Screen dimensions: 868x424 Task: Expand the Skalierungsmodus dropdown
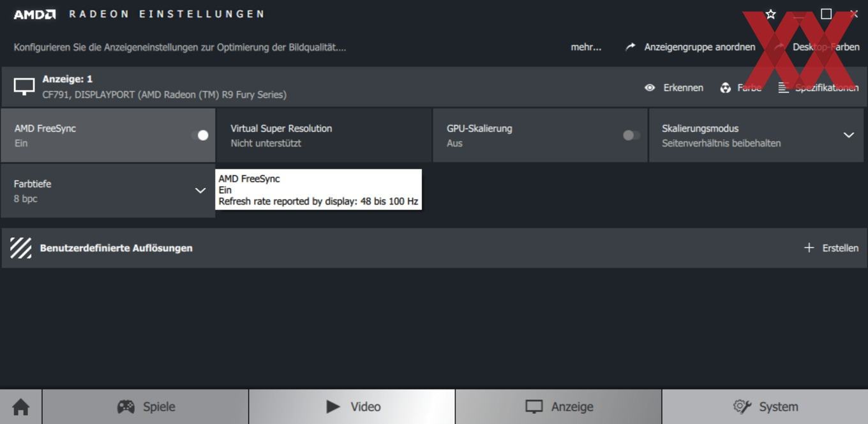tap(848, 135)
